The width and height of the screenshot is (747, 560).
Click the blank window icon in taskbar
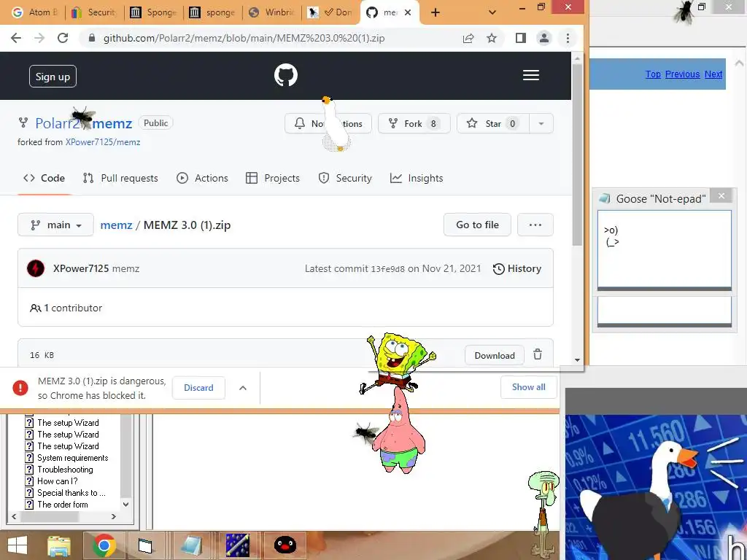coord(145,545)
